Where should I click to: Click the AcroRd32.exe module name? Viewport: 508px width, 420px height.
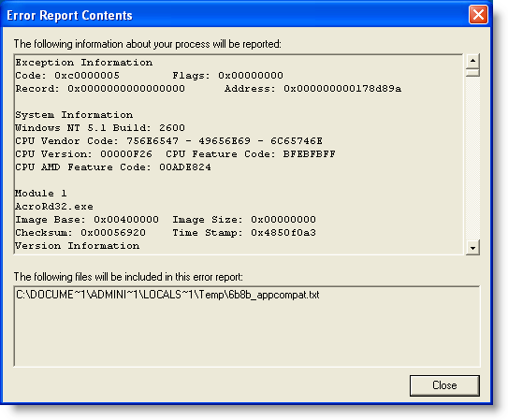[54, 207]
